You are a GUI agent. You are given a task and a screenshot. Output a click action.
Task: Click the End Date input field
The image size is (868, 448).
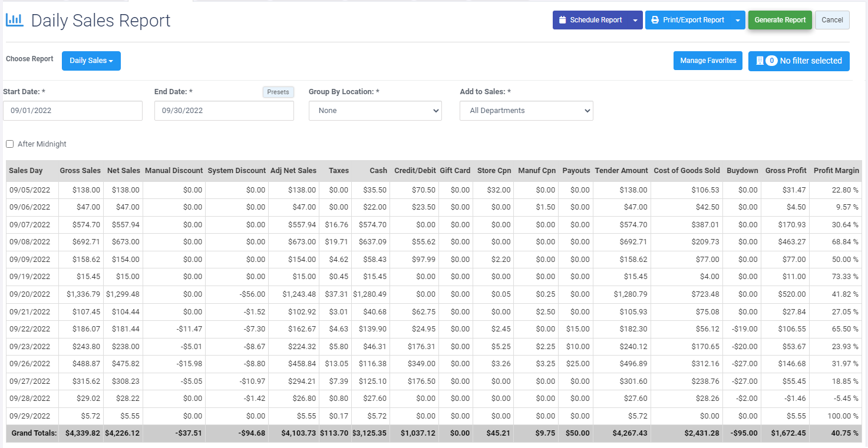[x=224, y=110]
